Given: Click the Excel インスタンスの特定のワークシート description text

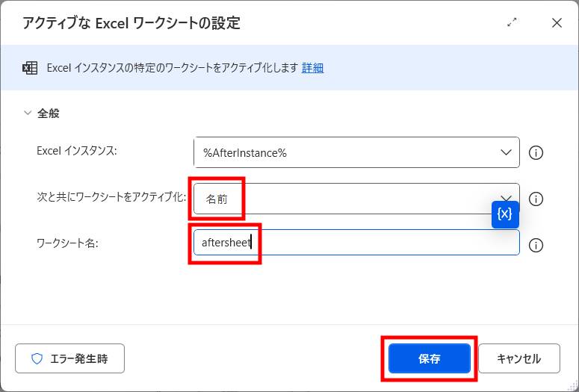Looking at the screenshot, I should [172, 68].
